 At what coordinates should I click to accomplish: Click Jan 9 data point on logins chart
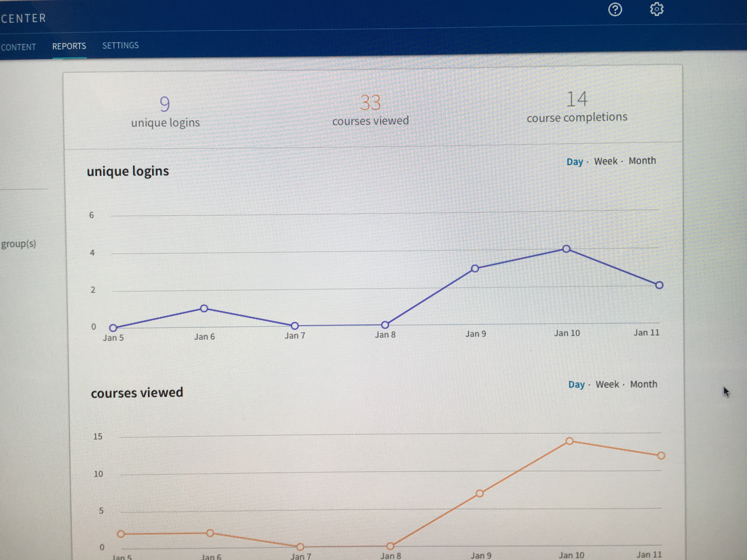click(475, 269)
